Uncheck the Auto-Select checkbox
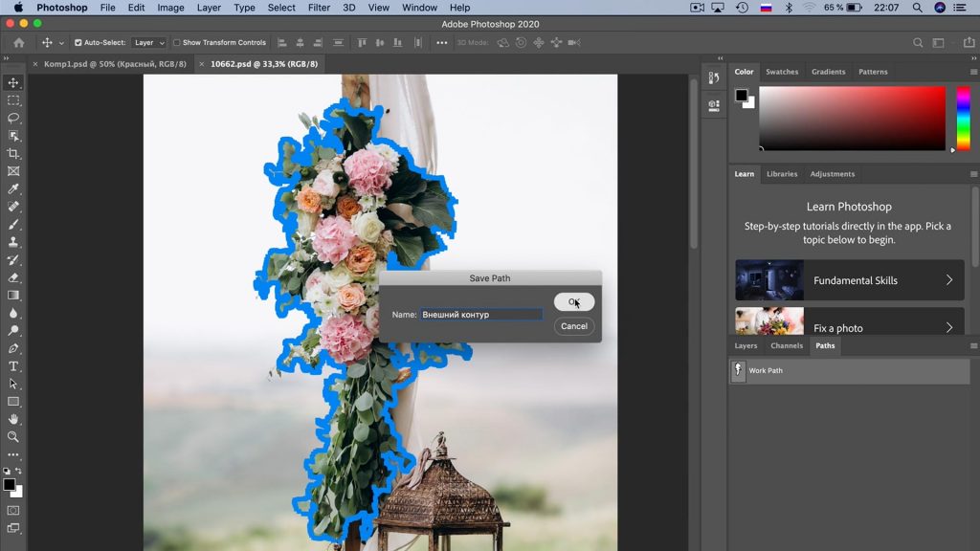Viewport: 980px width, 551px height. (x=78, y=43)
